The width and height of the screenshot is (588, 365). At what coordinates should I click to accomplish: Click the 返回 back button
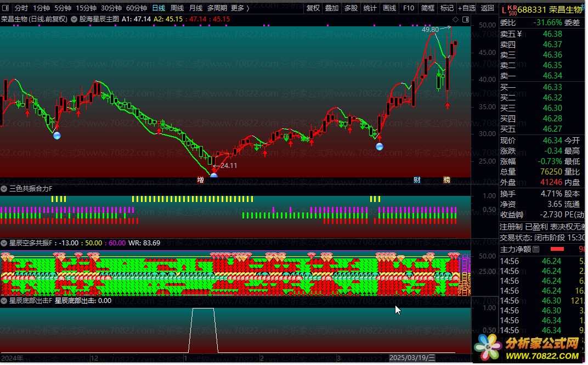pyautogui.click(x=487, y=8)
